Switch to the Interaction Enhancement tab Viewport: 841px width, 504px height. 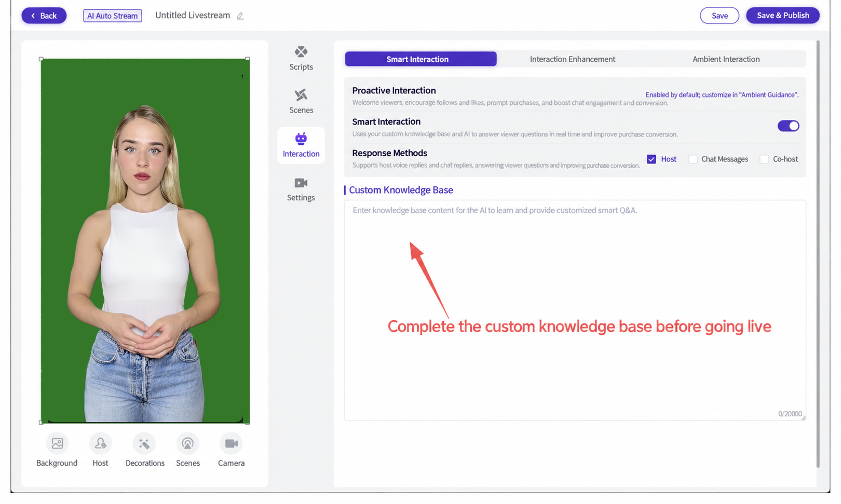[573, 59]
